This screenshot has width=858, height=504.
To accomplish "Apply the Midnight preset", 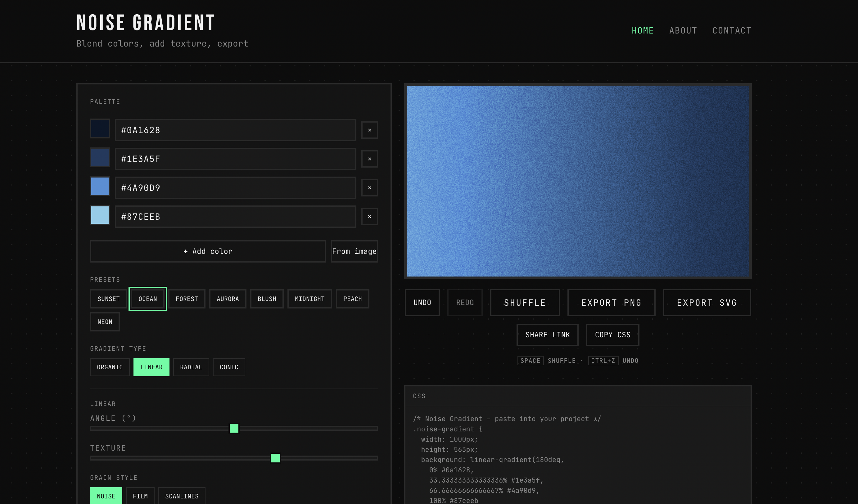I will click(309, 299).
